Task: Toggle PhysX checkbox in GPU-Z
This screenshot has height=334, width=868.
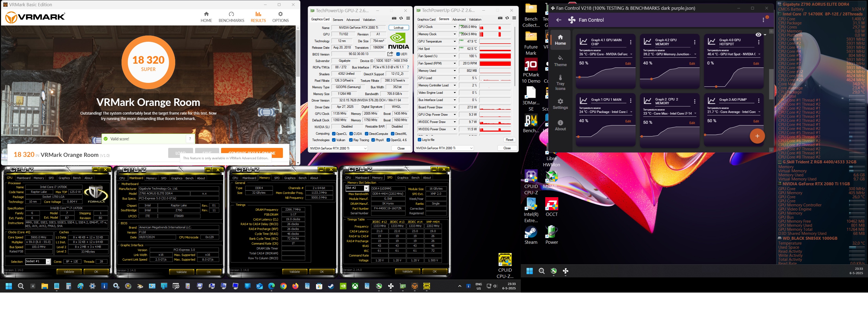Action: pos(373,140)
